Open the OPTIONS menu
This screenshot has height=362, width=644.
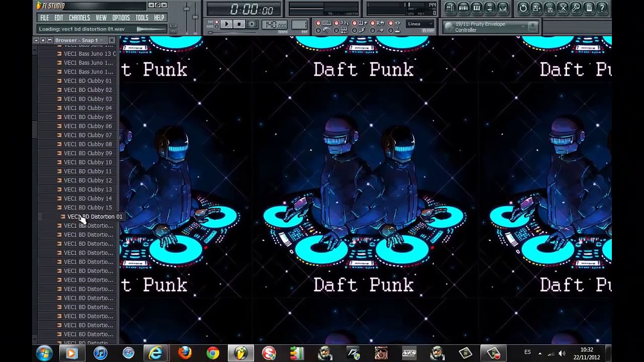[x=121, y=18]
